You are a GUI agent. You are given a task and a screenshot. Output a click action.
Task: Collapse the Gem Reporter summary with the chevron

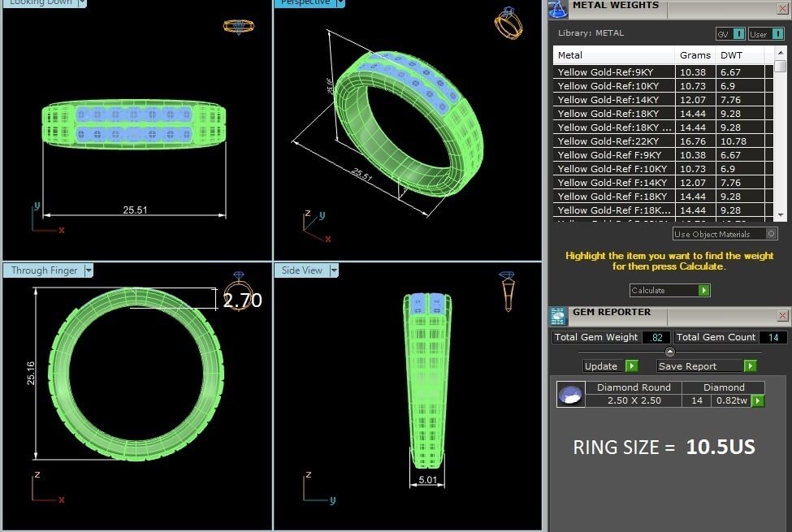(669, 352)
